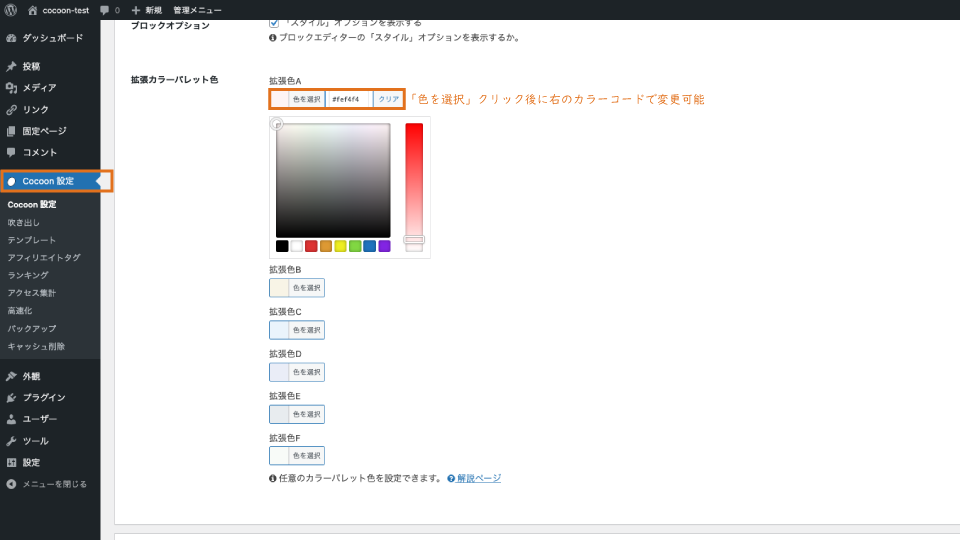
Task: Select the yellow palette swatch
Action: click(x=340, y=246)
